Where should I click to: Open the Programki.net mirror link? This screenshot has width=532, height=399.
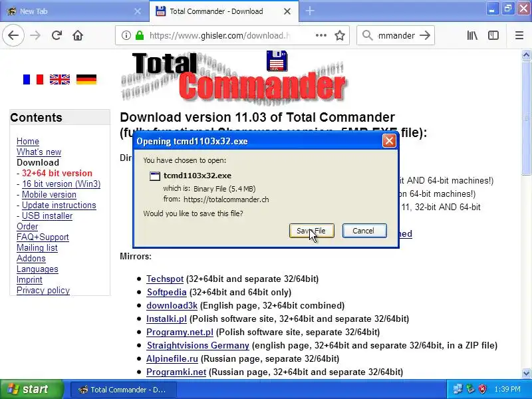click(x=176, y=372)
